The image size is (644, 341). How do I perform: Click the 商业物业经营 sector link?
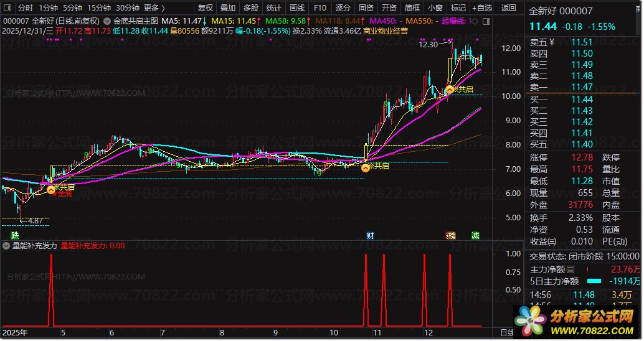tap(386, 30)
